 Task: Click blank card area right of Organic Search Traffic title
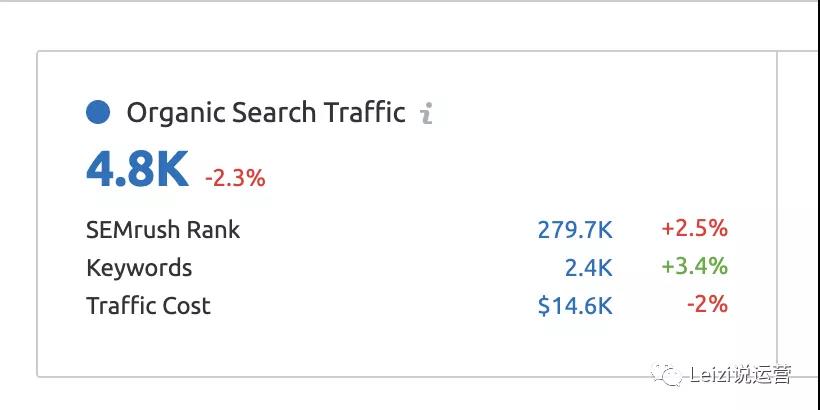601,113
